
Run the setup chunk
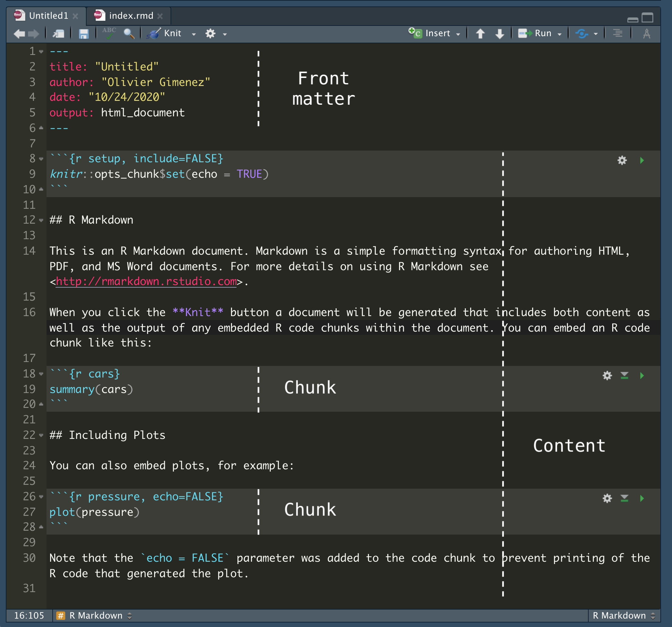[642, 160]
